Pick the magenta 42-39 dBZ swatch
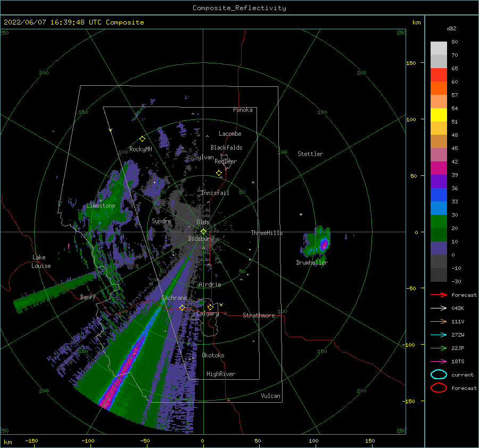Screen dimensions: 479x448 [439, 168]
